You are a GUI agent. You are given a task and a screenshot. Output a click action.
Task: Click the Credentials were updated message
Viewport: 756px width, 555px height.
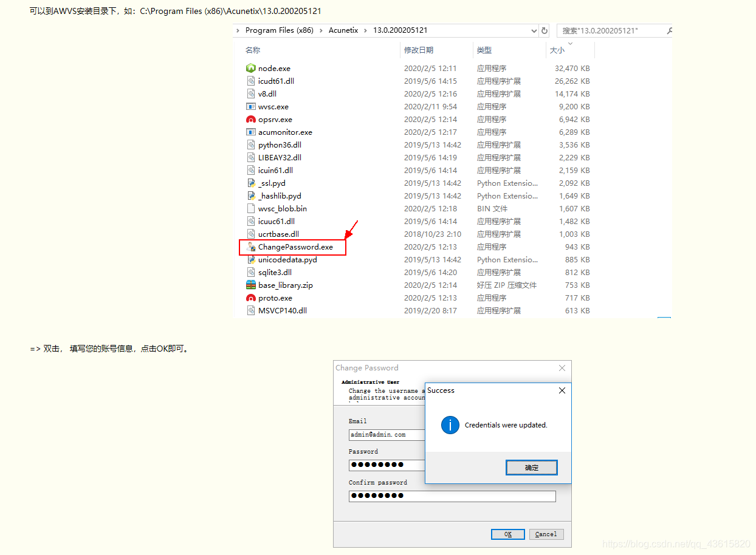tap(506, 425)
